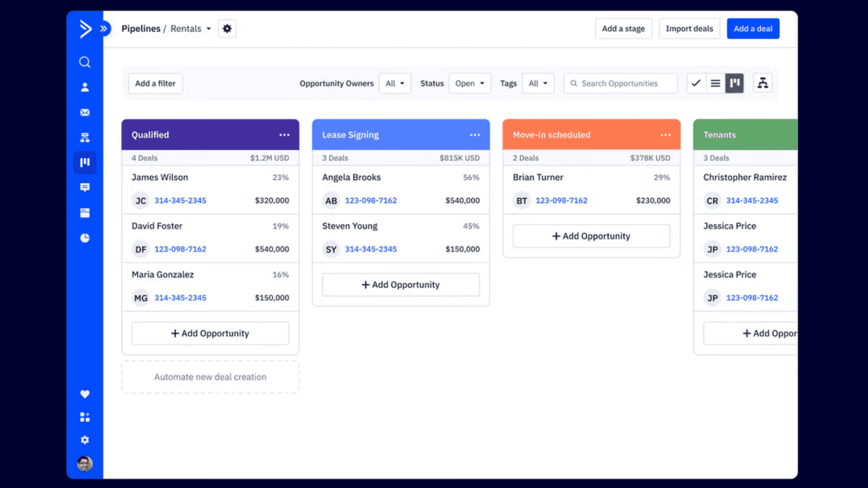This screenshot has height=488, width=868.
Task: Expand the sidebar with double-chevron button
Action: coord(104,28)
